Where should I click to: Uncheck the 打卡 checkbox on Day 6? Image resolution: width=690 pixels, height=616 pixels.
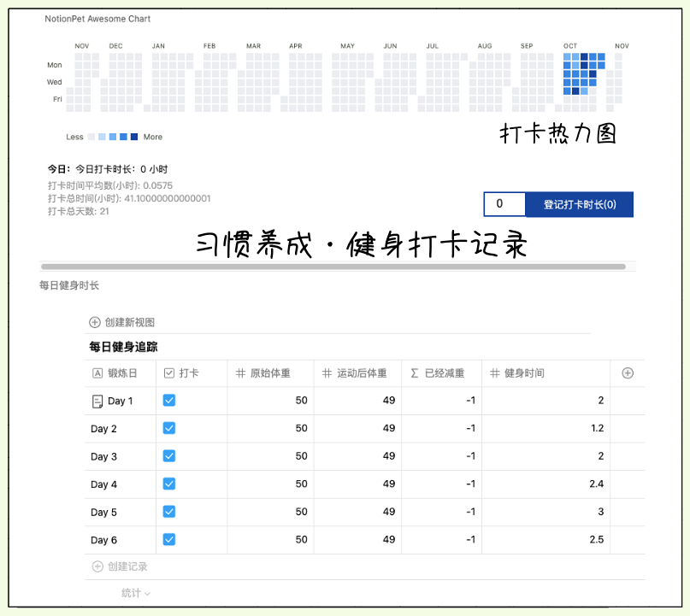coord(168,540)
